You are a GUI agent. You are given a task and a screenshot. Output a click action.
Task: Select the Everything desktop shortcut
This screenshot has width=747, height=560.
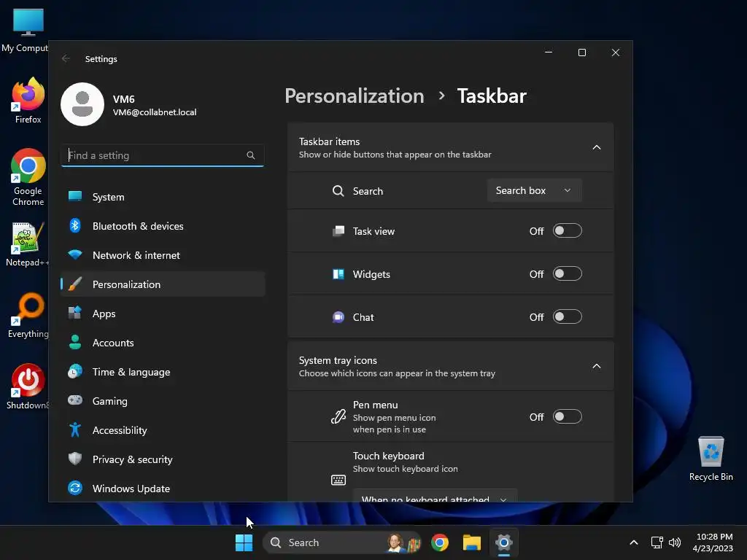pyautogui.click(x=28, y=315)
